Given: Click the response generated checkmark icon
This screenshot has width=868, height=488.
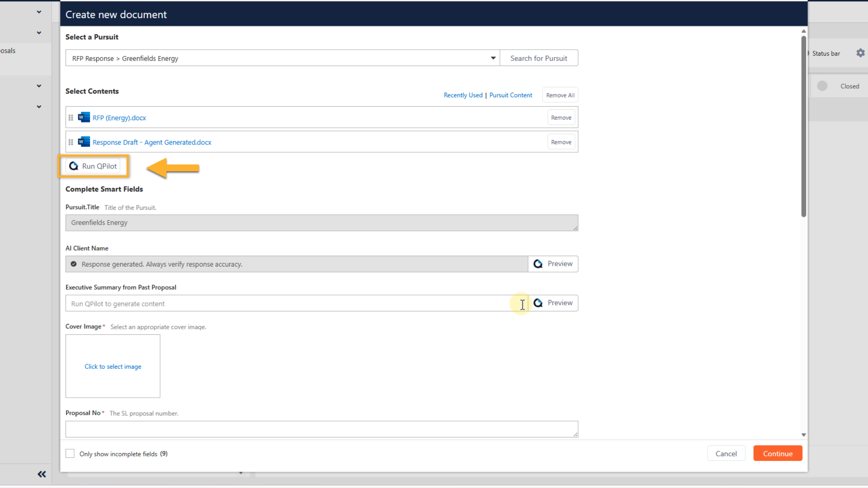Looking at the screenshot, I should [74, 264].
